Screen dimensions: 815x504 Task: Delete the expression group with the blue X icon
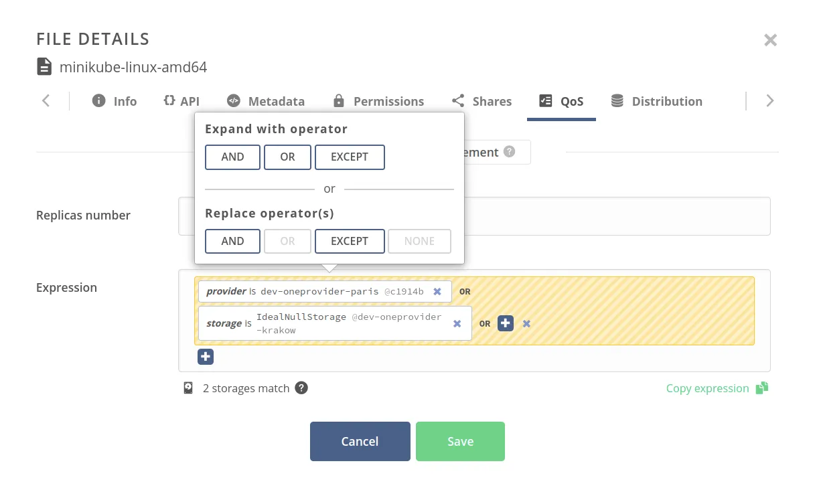click(526, 323)
